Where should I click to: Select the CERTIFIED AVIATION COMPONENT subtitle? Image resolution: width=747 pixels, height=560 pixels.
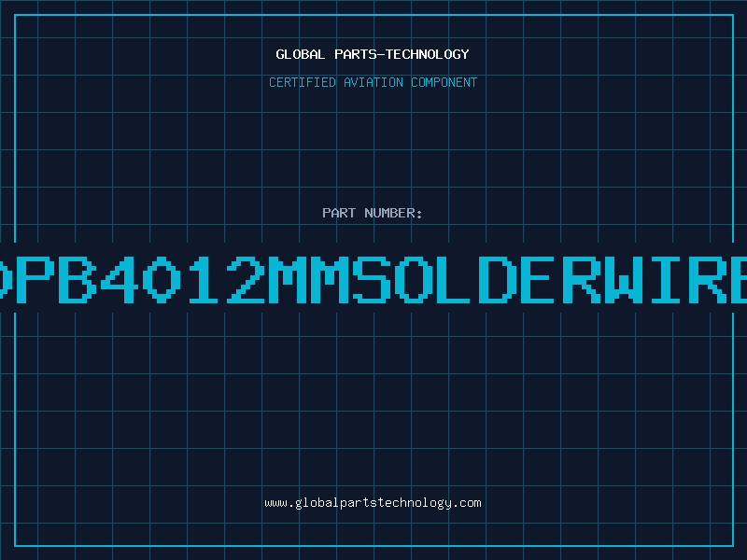click(x=373, y=82)
